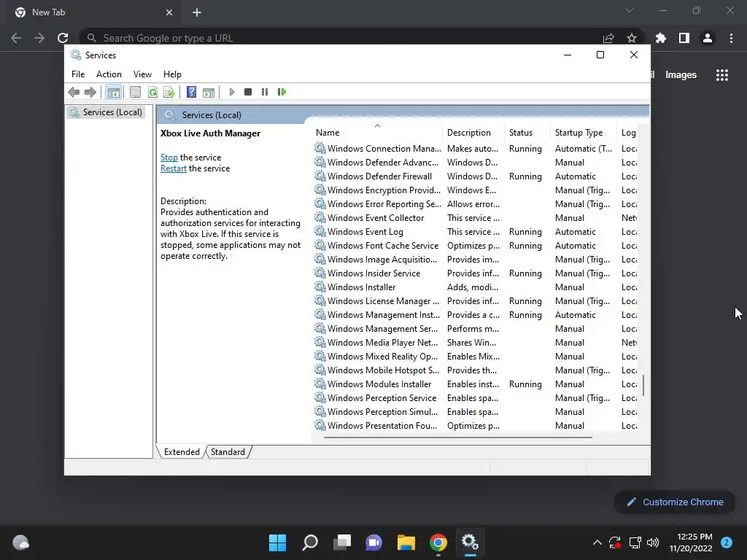Select Windows Connection Manager service row
The image size is (747, 560).
(x=476, y=149)
